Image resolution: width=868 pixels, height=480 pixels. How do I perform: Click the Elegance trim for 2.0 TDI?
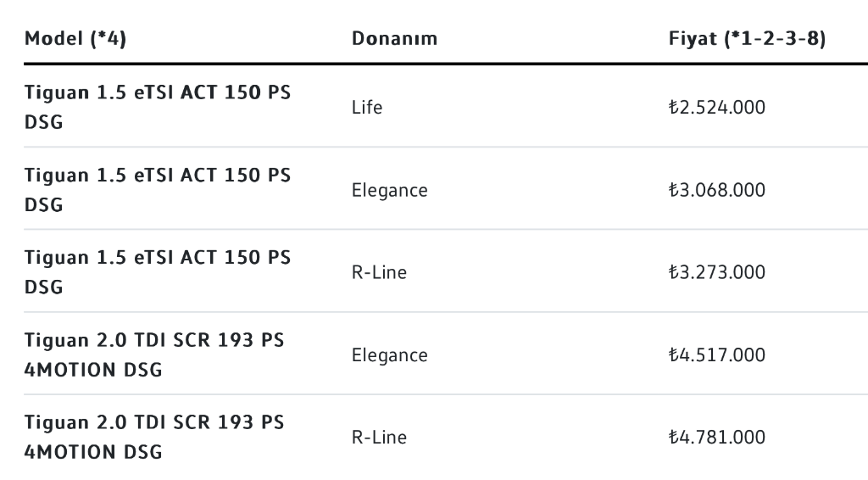[390, 354]
